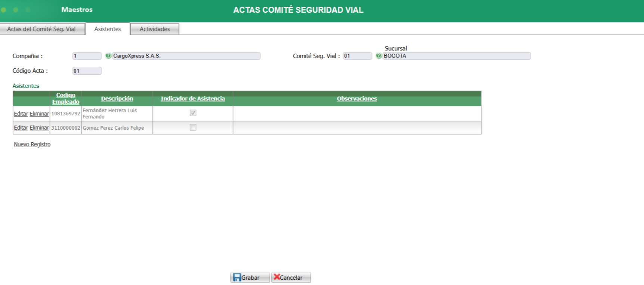Viewport: 644px width, 285px height.
Task: Select the name Fernández Herrera Luis Fernando
Action: coord(110,114)
